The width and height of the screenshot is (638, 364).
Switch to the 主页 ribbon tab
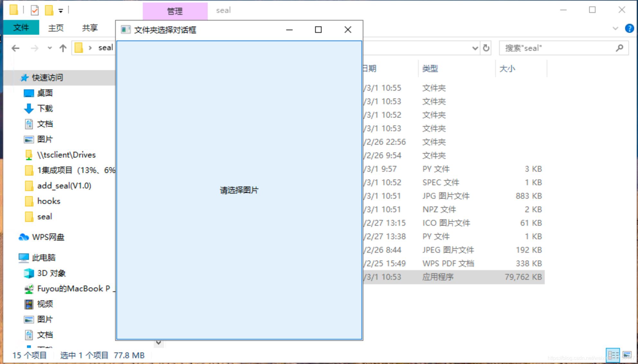55,28
